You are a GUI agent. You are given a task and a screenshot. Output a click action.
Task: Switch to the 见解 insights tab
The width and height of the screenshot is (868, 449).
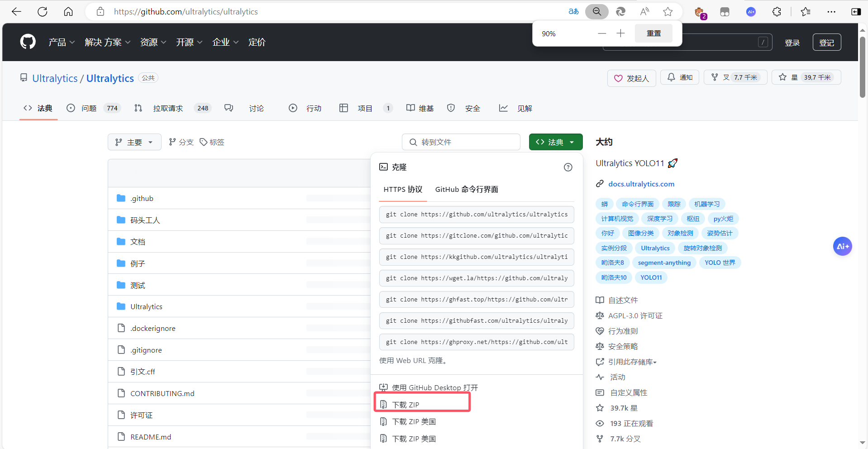tap(515, 108)
